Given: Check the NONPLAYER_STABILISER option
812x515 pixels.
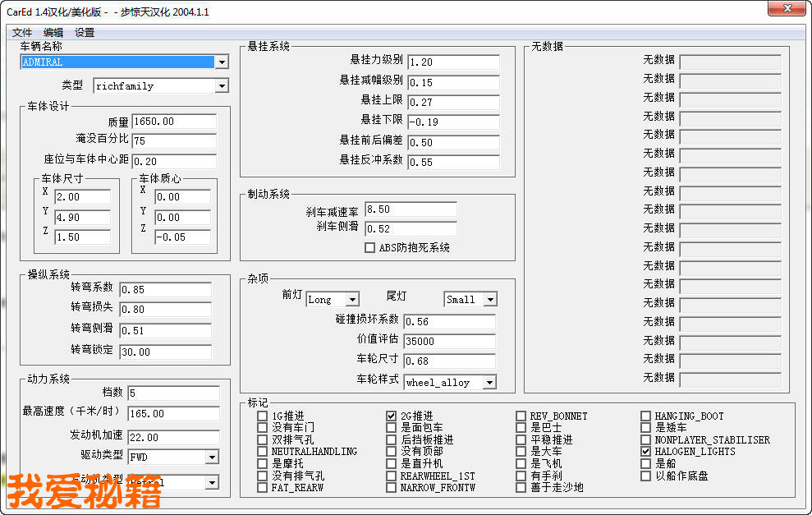Looking at the screenshot, I should tap(646, 440).
